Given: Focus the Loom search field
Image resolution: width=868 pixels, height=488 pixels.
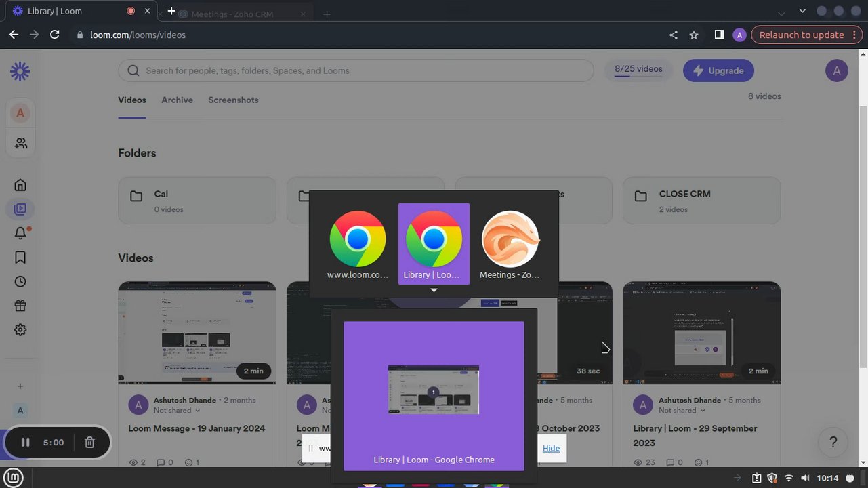Looking at the screenshot, I should tap(356, 70).
